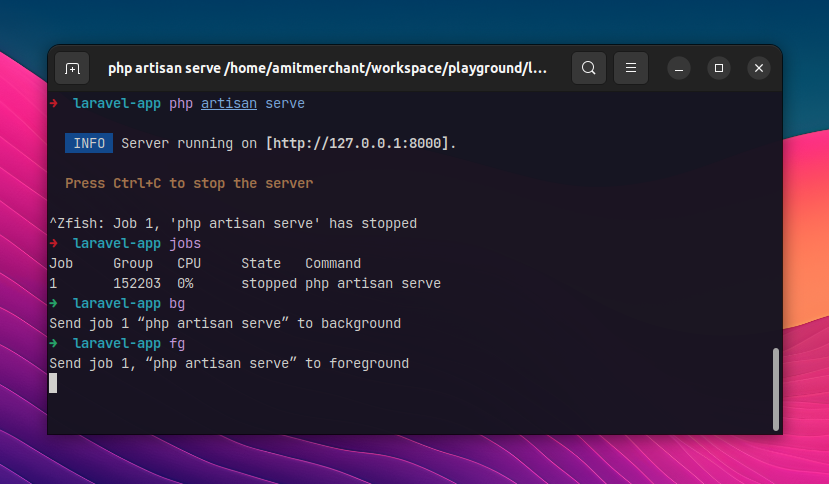The height and width of the screenshot is (484, 829).
Task: Minimize the terminal window
Action: click(x=679, y=68)
